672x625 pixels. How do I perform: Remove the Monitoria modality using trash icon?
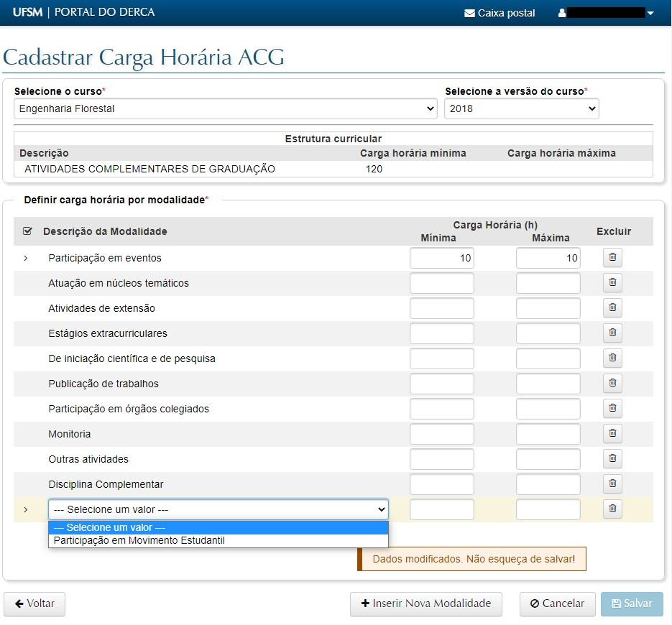(612, 434)
